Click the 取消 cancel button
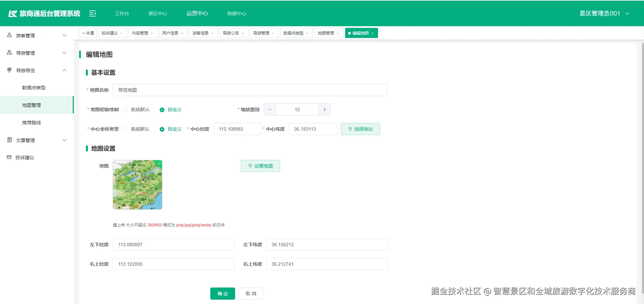Image resolution: width=644 pixels, height=304 pixels. click(251, 293)
